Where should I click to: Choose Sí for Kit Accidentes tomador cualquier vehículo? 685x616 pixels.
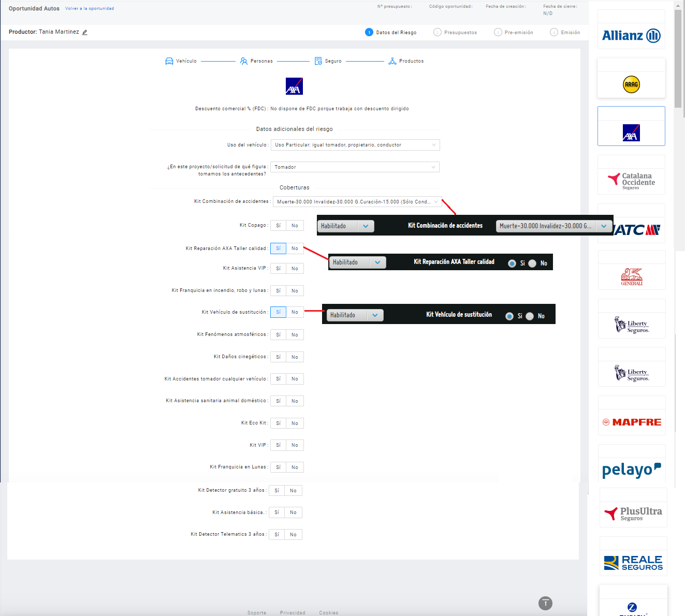click(278, 379)
